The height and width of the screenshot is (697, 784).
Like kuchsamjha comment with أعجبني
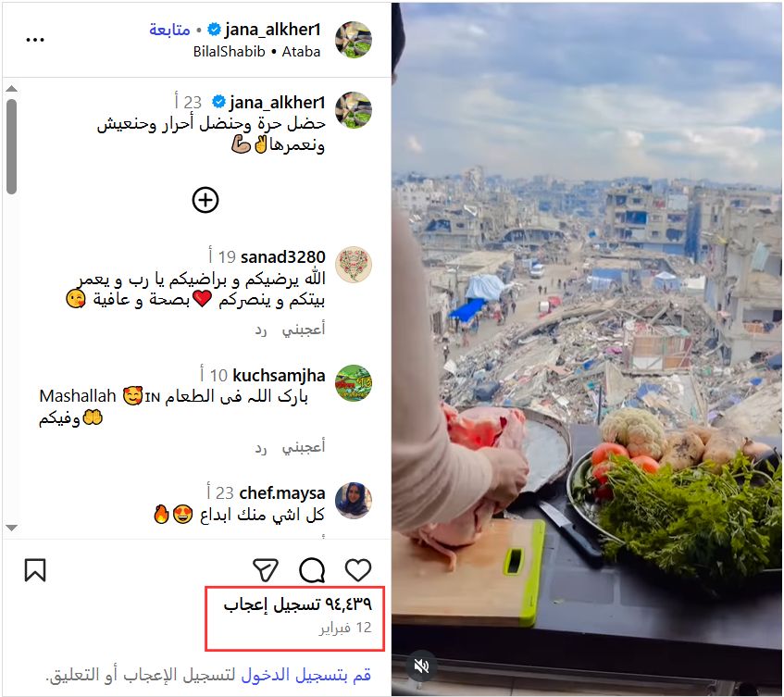[304, 446]
